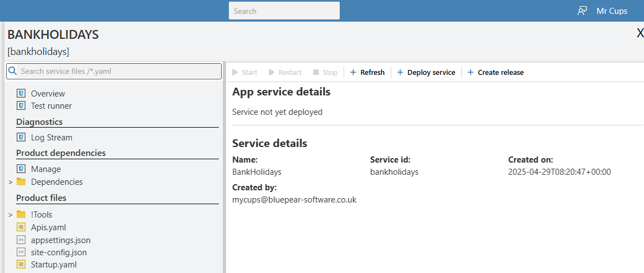Close the BANKHOLIDAYS panel with X
This screenshot has height=273, width=644.
pos(640,34)
